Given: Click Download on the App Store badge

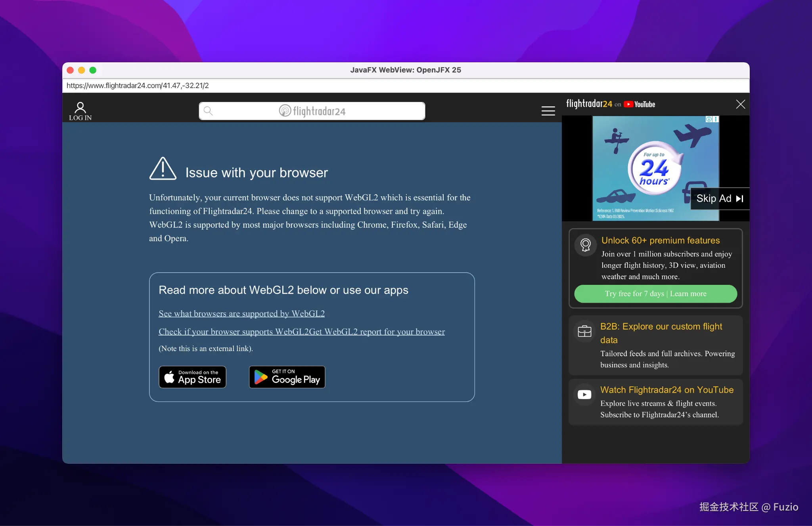Looking at the screenshot, I should coord(193,377).
